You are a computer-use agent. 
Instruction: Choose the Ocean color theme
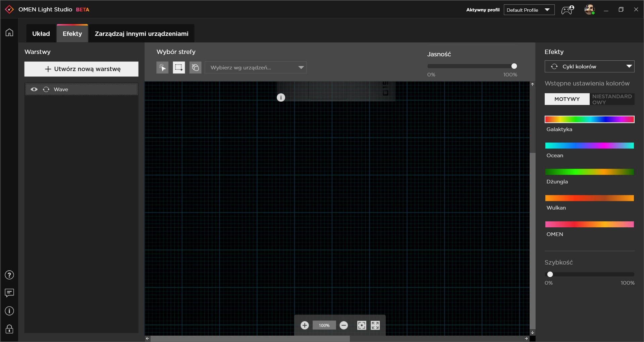tap(589, 146)
